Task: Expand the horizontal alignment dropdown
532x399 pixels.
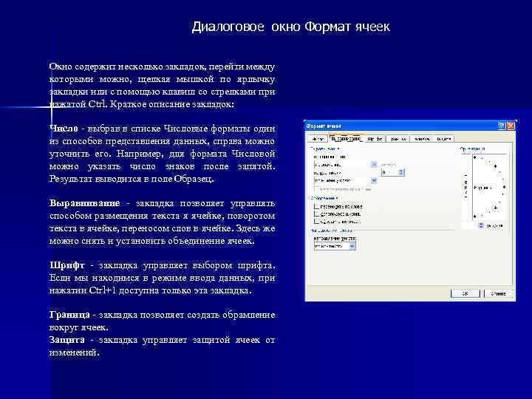Action: click(374, 165)
